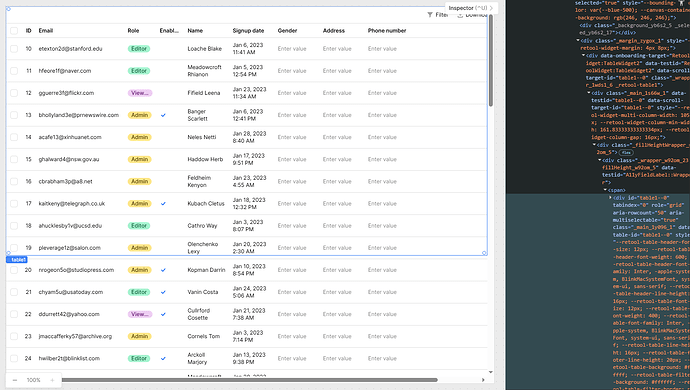This screenshot has height=390, width=690.
Task: Check the row checkbox for ID 18
Action: click(x=14, y=226)
